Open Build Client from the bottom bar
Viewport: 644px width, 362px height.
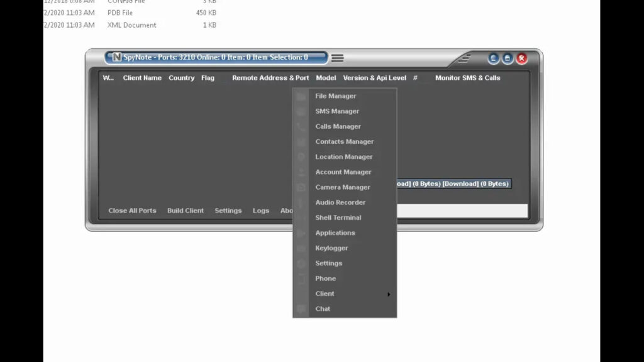click(x=186, y=211)
